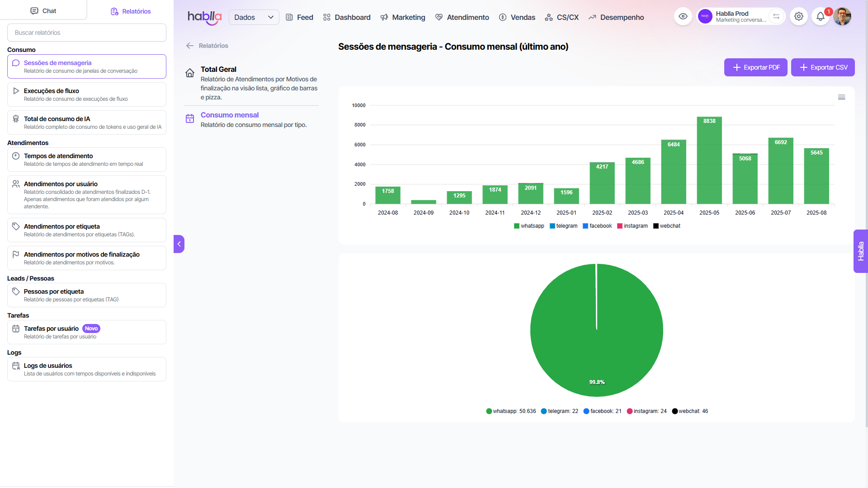Switch to the Chat tab
This screenshot has width=868, height=488.
43,11
